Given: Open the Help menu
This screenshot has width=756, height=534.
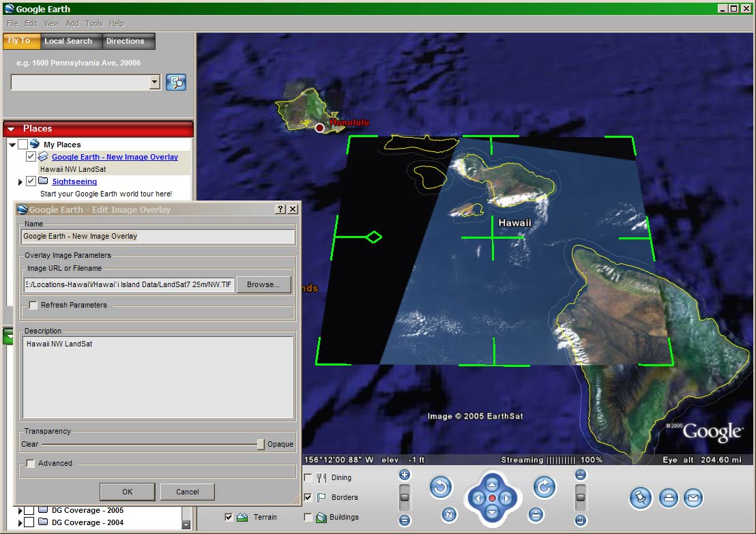Looking at the screenshot, I should pos(116,23).
